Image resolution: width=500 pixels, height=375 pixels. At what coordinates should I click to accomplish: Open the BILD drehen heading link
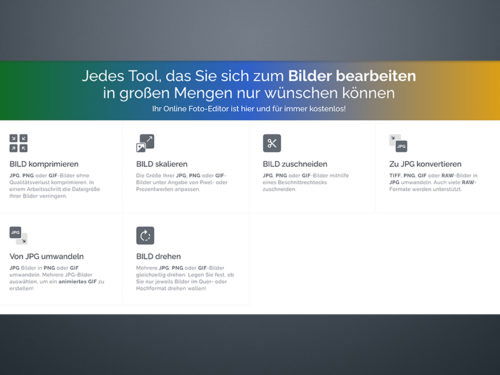pos(158,256)
